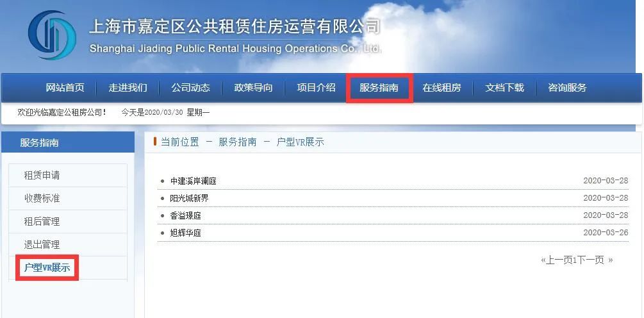Select 政策导向 in the nav bar
Viewport: 644px width, 318px height.
click(x=253, y=87)
